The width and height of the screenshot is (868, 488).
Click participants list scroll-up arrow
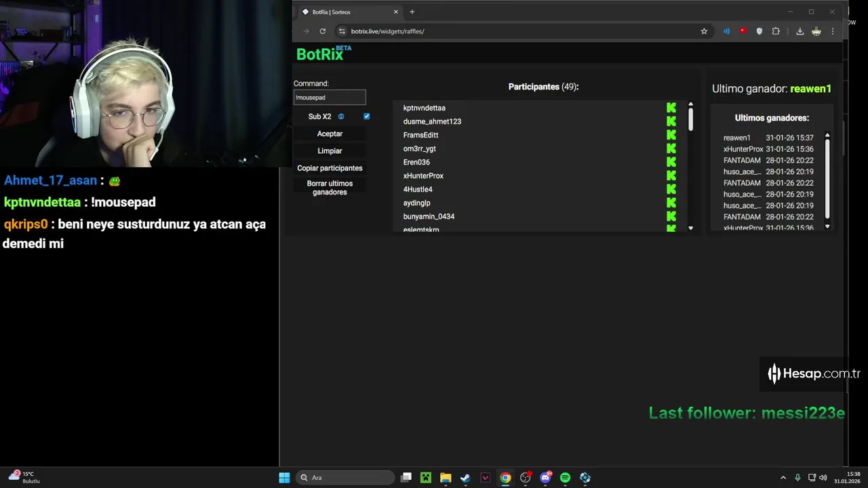pos(690,104)
